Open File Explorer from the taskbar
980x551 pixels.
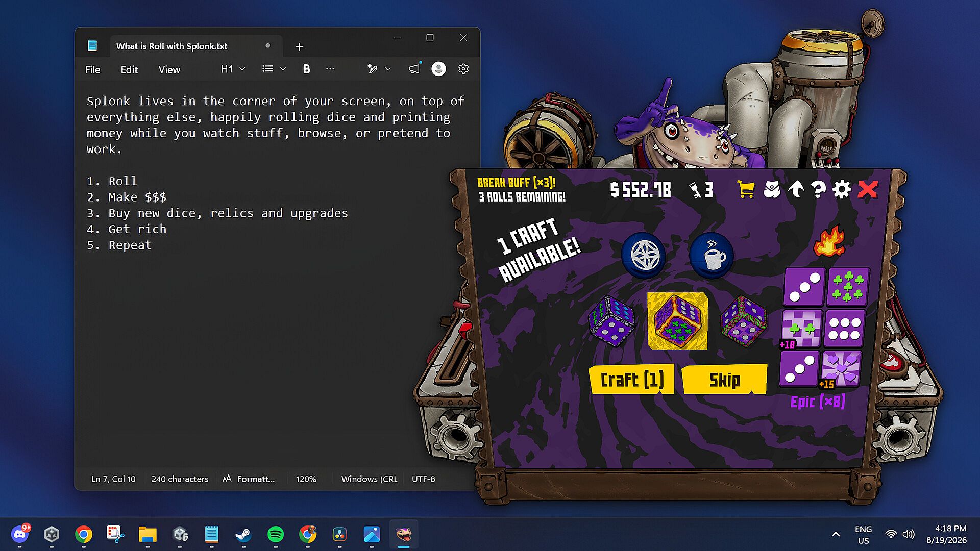point(148,534)
